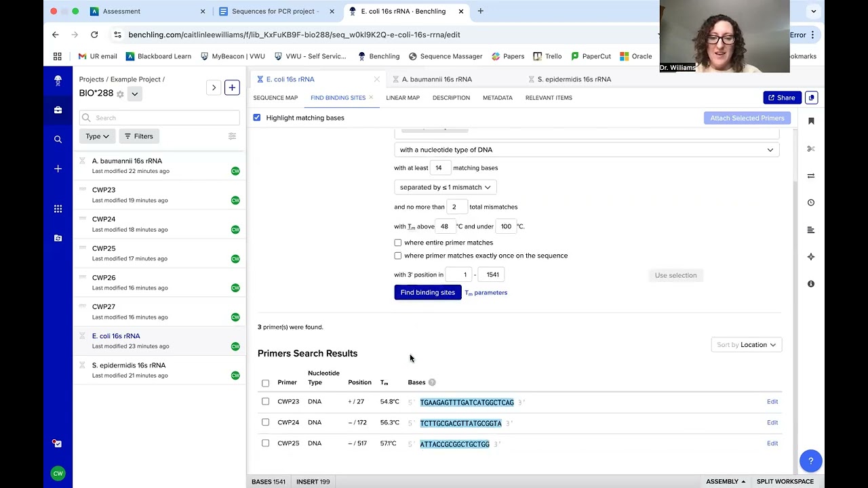Open the Description tab
The height and width of the screenshot is (488, 868).
click(x=451, y=98)
